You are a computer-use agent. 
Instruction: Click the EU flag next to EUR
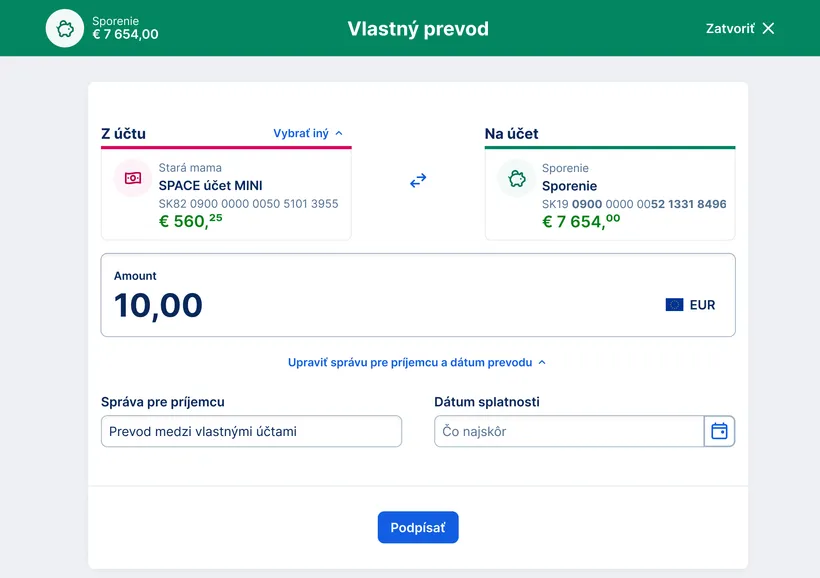[676, 305]
